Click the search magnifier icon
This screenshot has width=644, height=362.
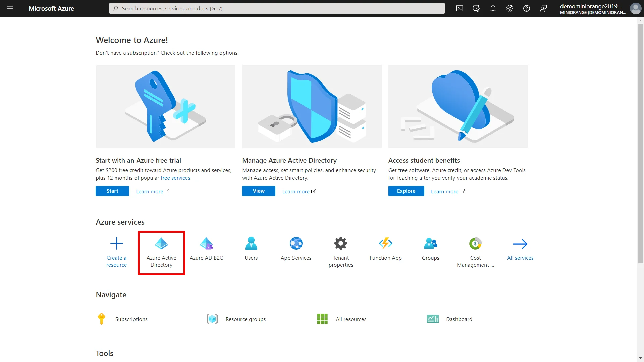pos(115,8)
